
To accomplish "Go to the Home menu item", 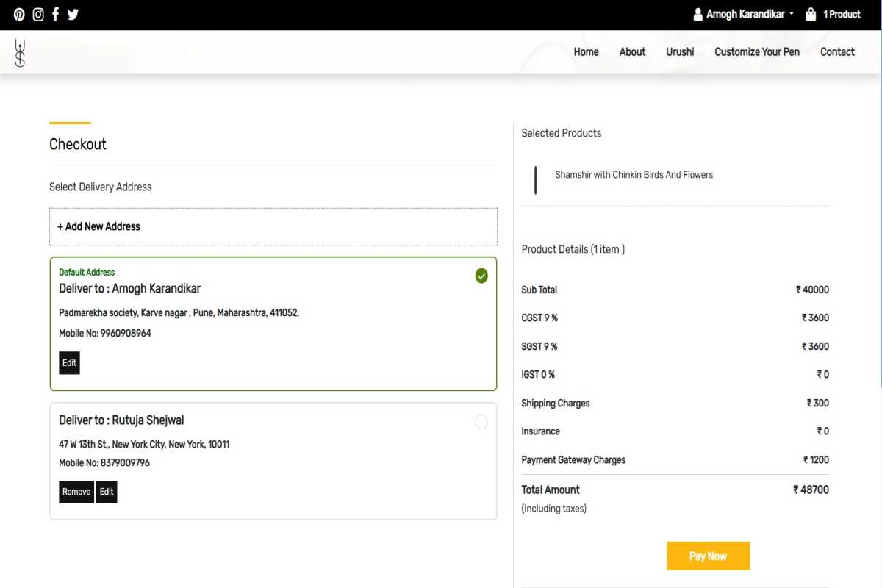I will 586,52.
